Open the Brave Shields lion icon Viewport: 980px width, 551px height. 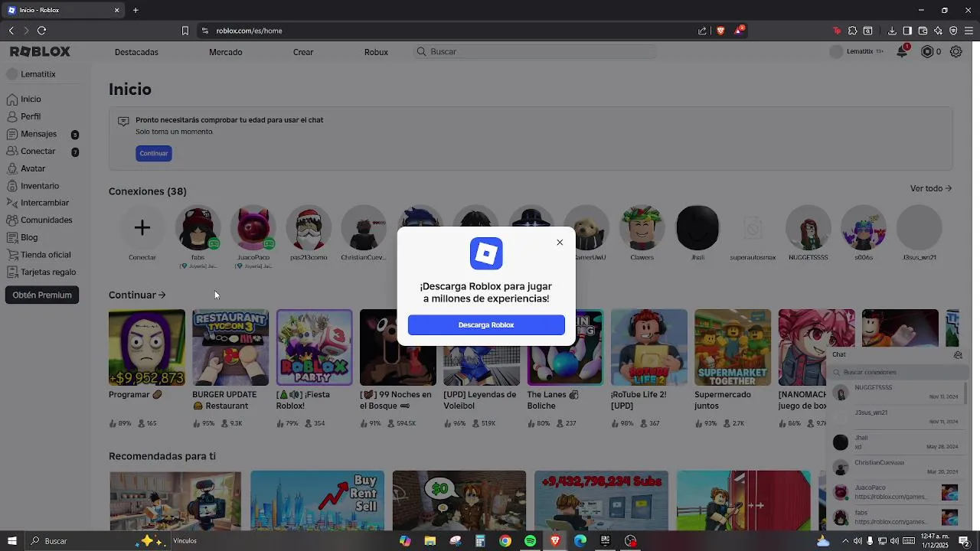point(720,31)
